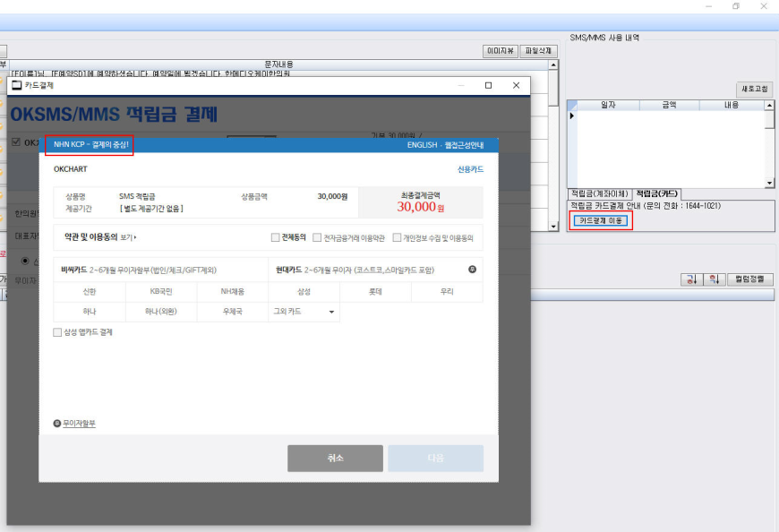
Task: Click 금액 column header in usage table
Action: (x=669, y=106)
